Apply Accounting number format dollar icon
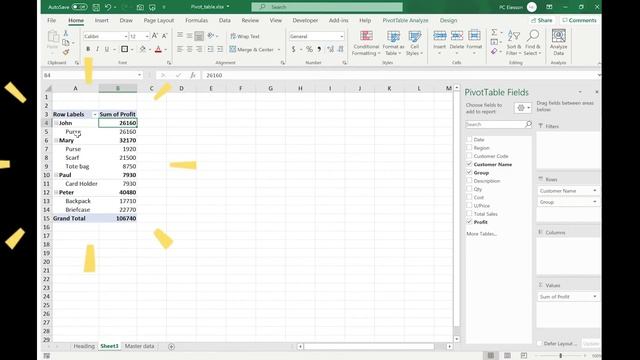This screenshot has height=360, width=640. pos(293,49)
